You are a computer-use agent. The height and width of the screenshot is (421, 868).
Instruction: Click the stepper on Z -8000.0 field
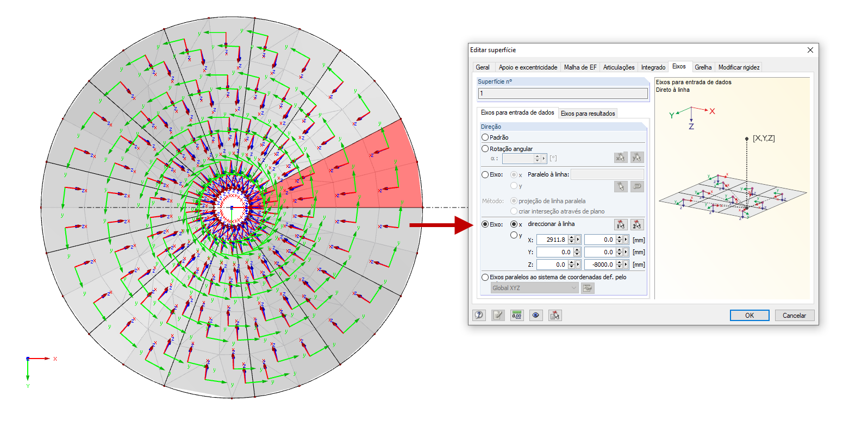619,265
